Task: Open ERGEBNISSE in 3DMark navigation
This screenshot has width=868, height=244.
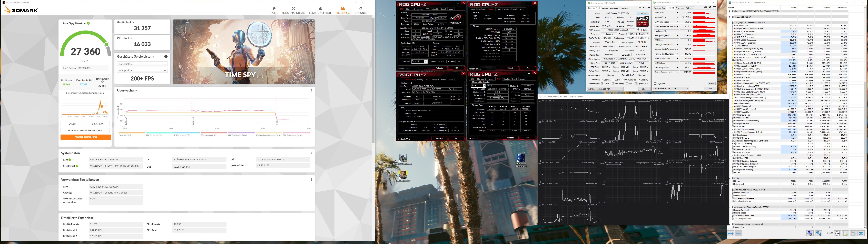Action: coord(343,10)
